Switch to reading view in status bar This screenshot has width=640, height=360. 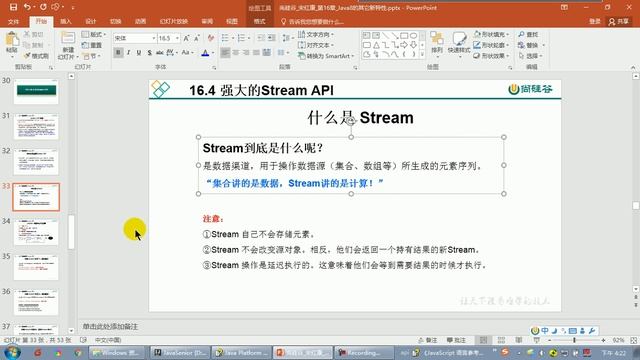click(519, 340)
